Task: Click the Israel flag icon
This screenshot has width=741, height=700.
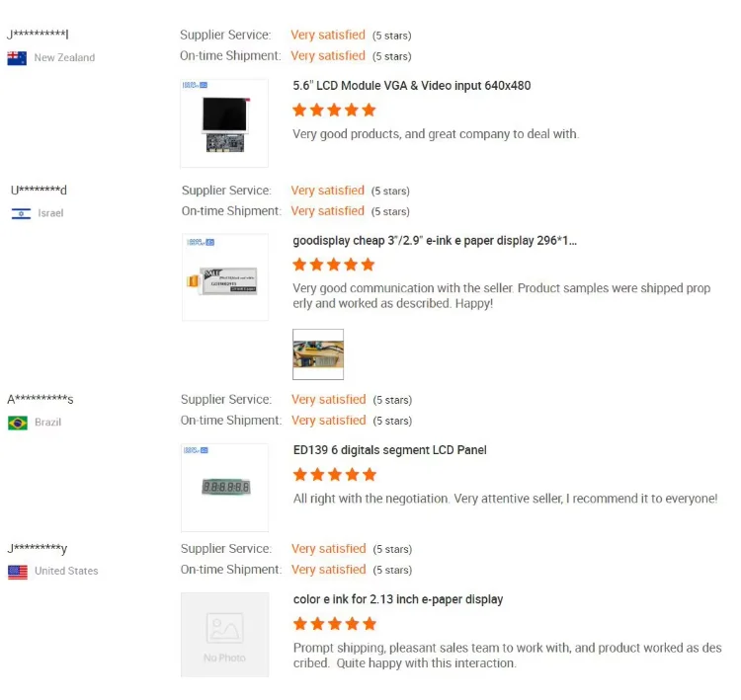Action: [x=21, y=213]
